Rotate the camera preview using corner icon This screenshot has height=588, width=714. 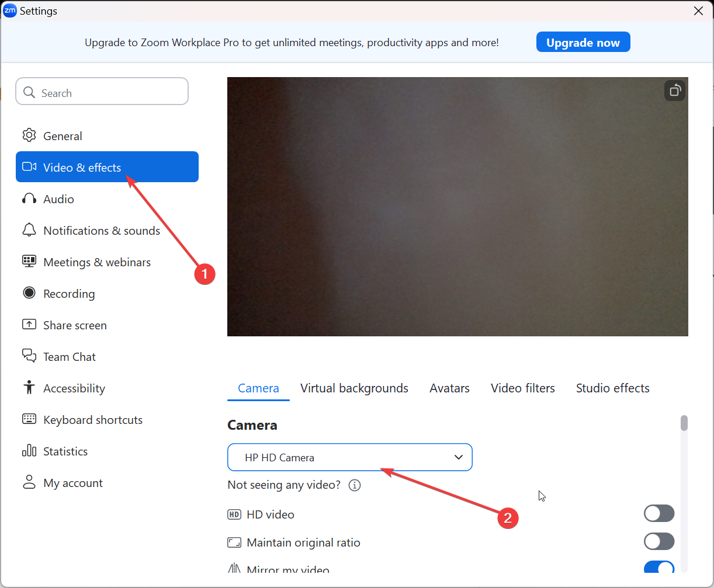coord(675,91)
